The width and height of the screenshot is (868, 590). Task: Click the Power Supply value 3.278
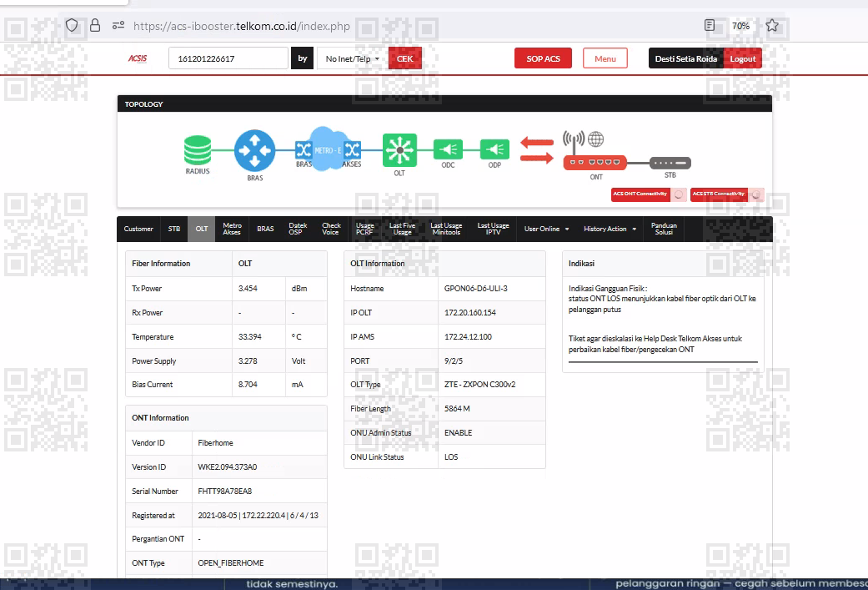(x=248, y=361)
